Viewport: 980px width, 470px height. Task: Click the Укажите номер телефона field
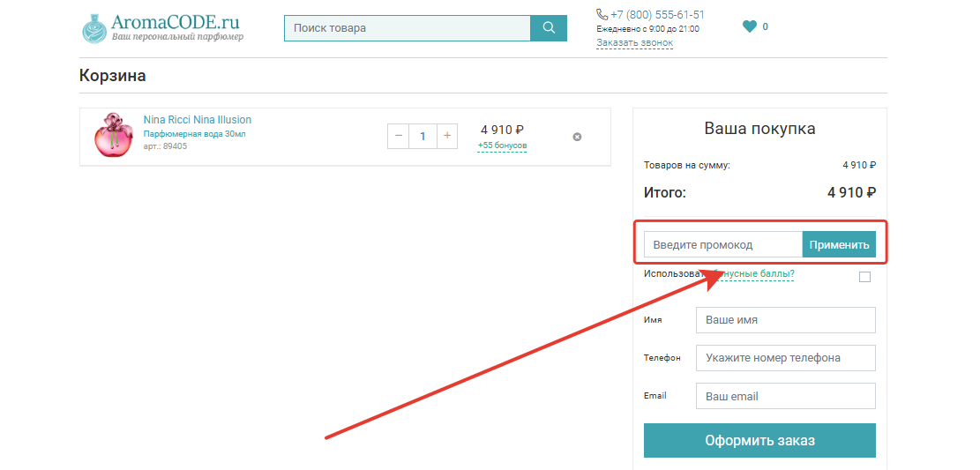tap(786, 358)
